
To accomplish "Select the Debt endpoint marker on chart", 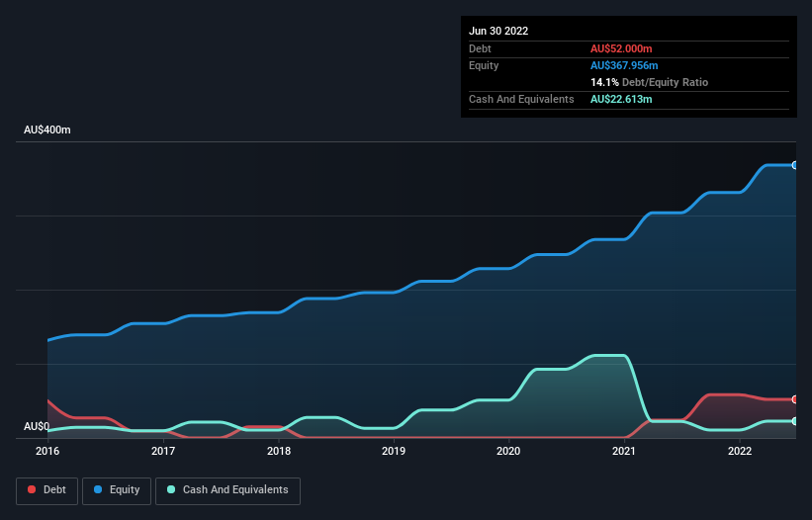I will [x=795, y=399].
